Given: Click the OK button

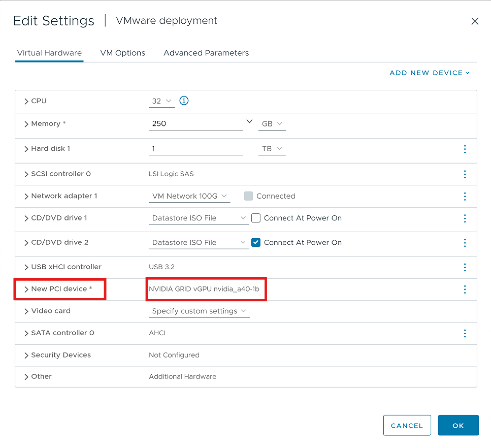Looking at the screenshot, I should pos(458,426).
